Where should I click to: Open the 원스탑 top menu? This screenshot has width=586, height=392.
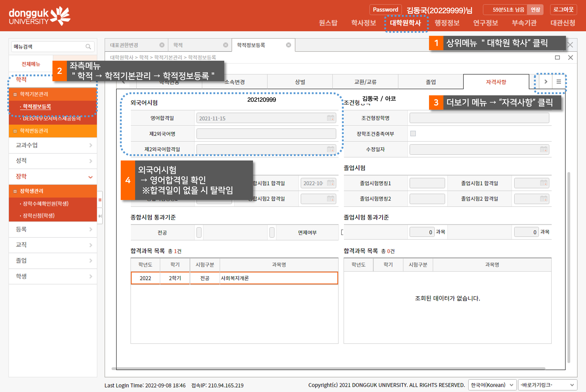[328, 23]
